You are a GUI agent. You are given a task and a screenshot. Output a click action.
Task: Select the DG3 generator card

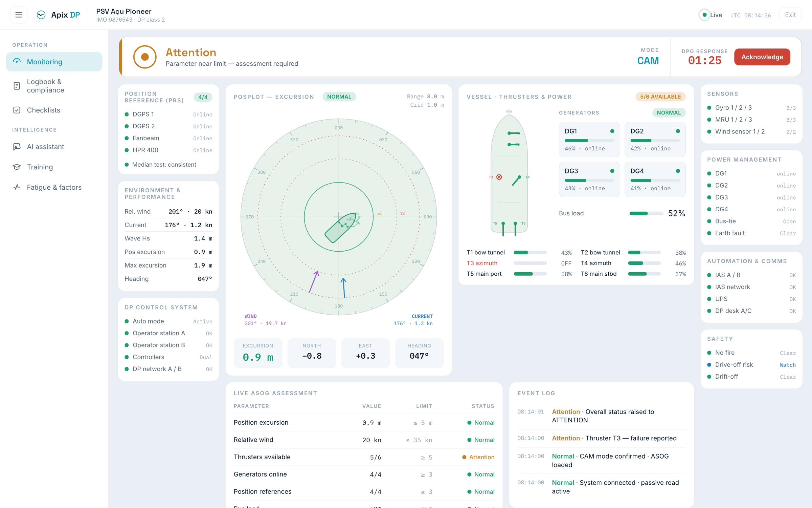pos(589,179)
